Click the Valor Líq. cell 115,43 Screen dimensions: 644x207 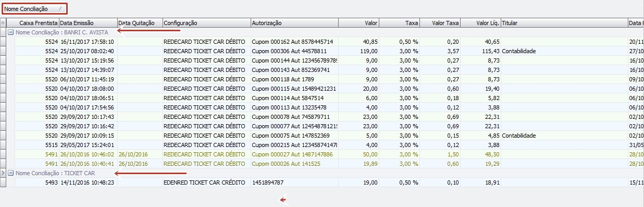[x=480, y=51]
